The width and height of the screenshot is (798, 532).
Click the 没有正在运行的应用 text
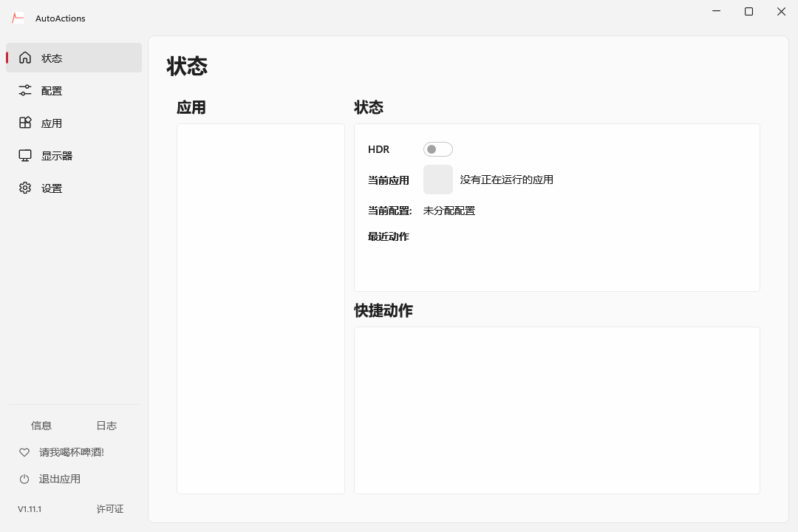coord(506,180)
